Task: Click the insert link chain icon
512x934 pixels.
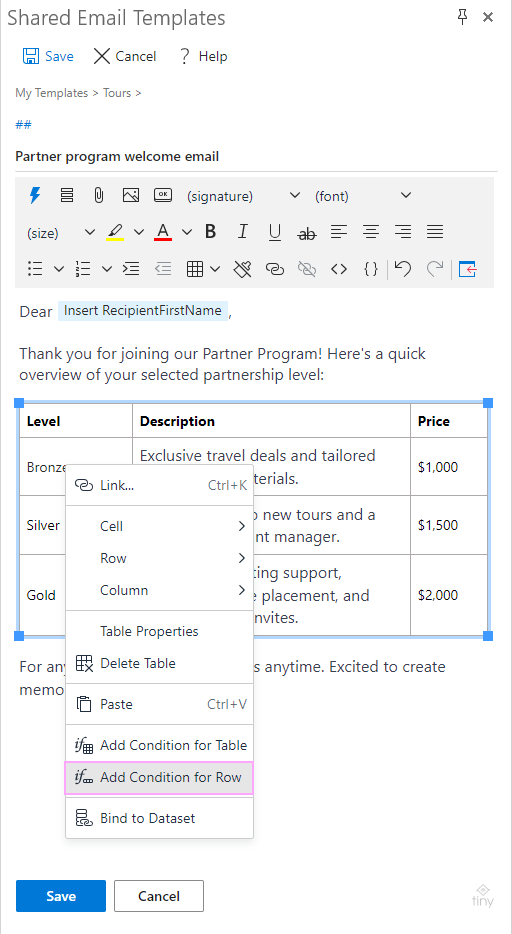Action: pyautogui.click(x=274, y=269)
